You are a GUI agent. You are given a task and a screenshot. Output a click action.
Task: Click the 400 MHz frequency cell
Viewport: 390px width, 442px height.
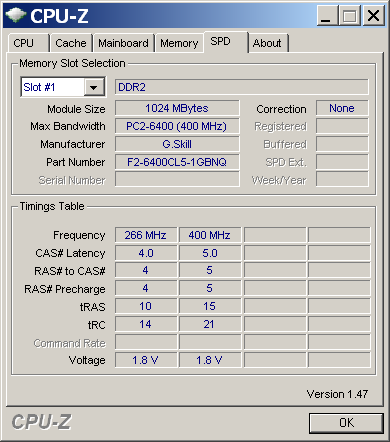[x=210, y=235]
